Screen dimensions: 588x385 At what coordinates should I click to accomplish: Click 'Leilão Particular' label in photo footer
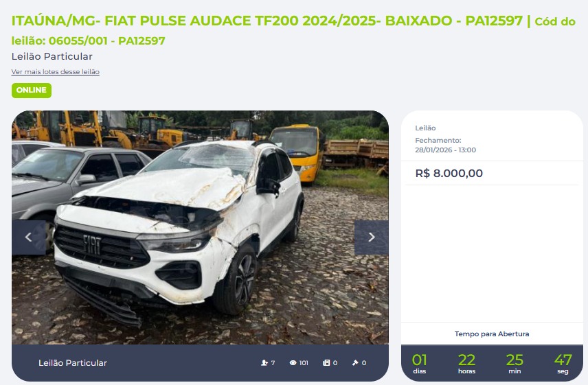click(x=73, y=362)
